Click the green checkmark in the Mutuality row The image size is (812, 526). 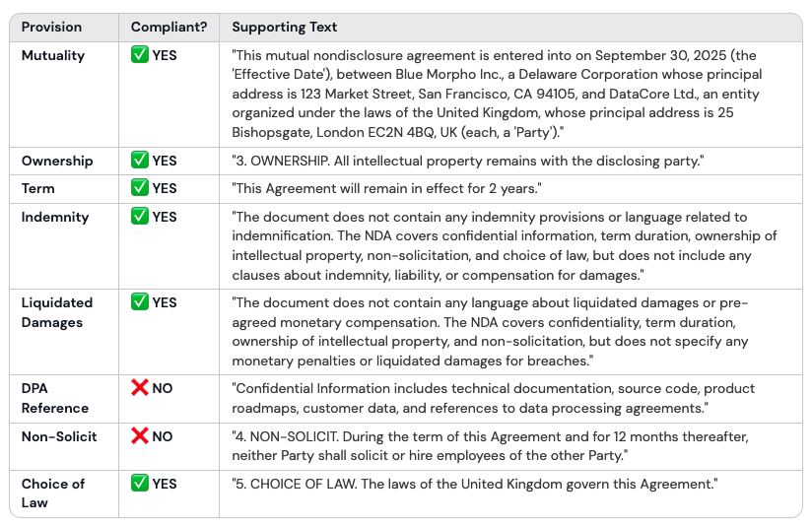click(140, 55)
